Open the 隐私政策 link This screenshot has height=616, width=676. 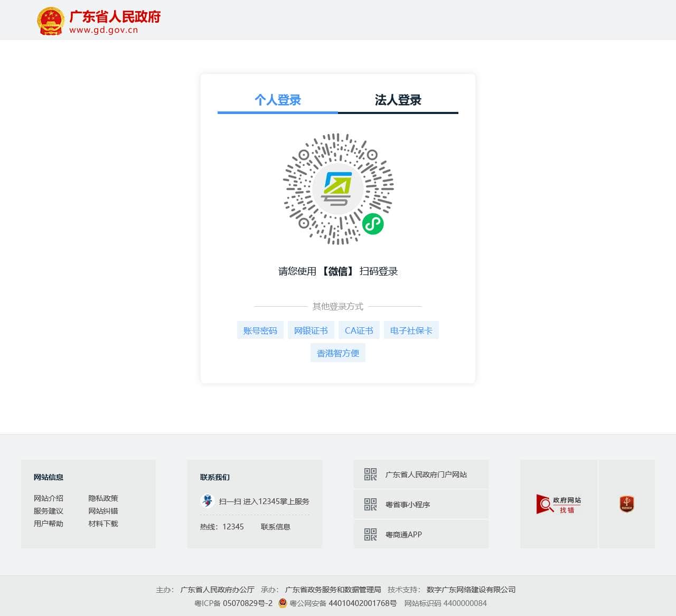tap(104, 498)
